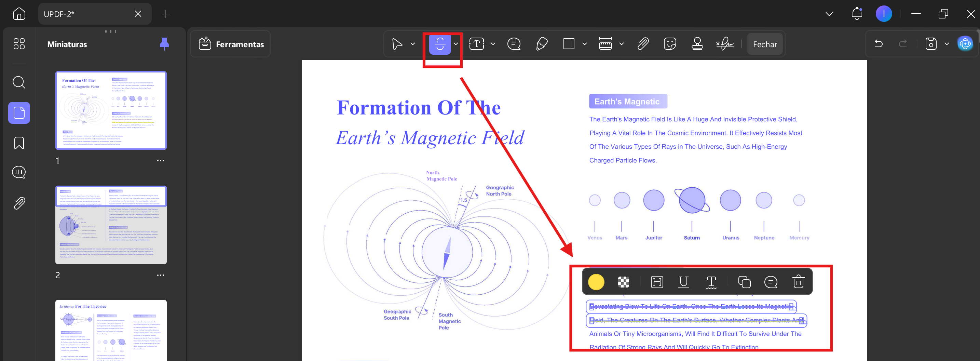The width and height of the screenshot is (980, 361).
Task: Undo the last action
Action: 879,44
